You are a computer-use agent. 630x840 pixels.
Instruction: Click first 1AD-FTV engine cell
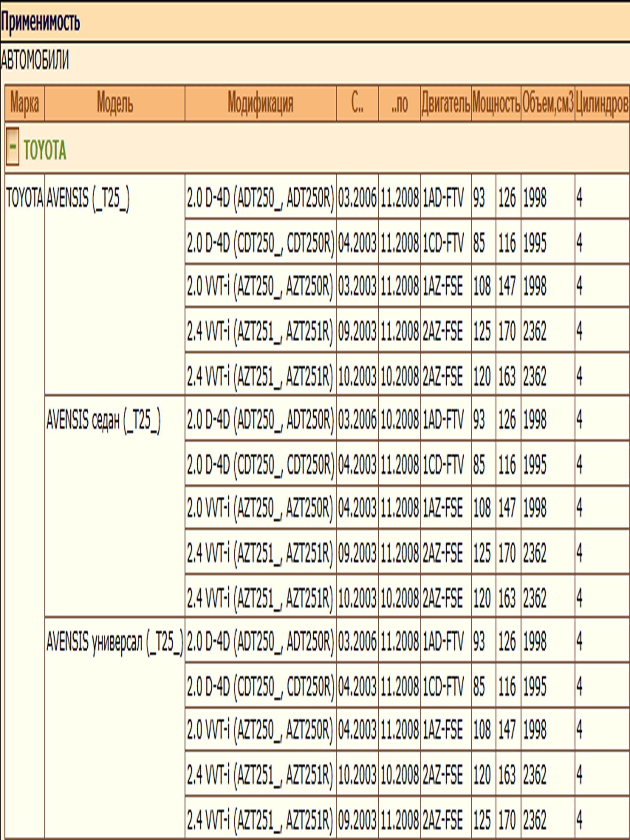tap(443, 198)
